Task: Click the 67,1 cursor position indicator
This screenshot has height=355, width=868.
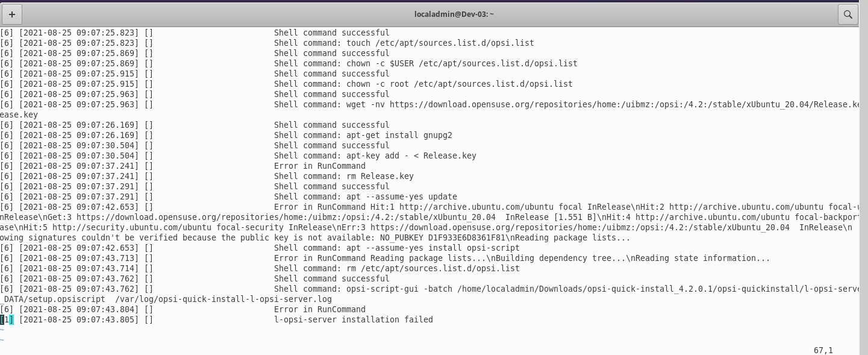Action: tap(823, 350)
